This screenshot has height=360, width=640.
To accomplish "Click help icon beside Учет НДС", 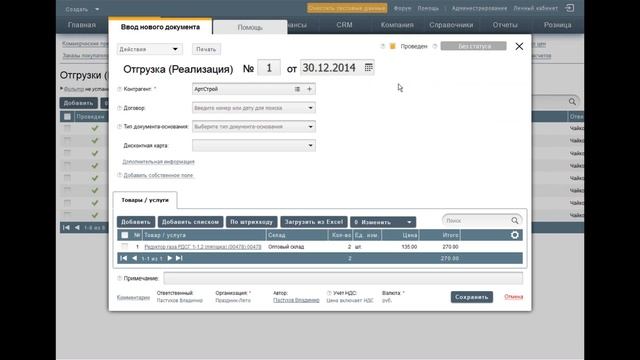I will [x=329, y=293].
